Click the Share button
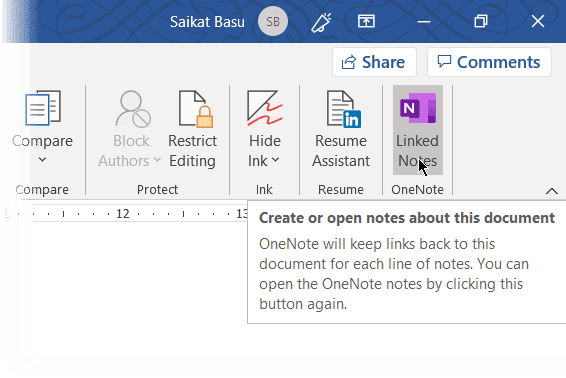 [x=374, y=62]
